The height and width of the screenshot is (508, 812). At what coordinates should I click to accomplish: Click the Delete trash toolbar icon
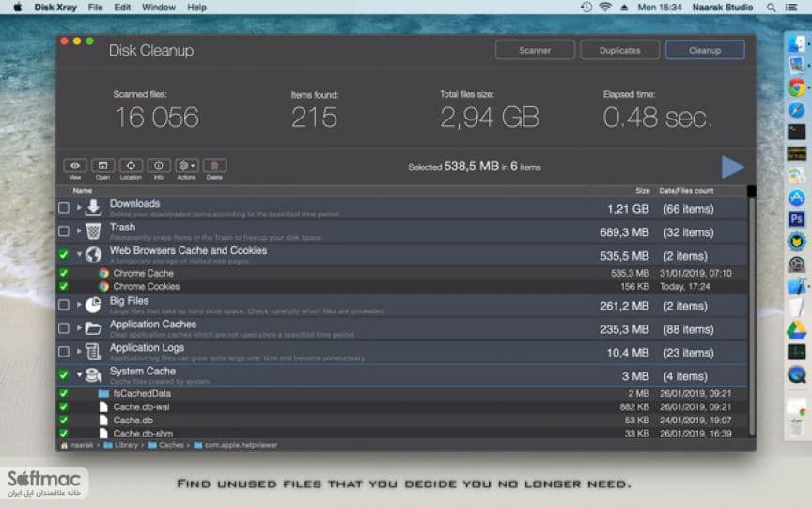[214, 166]
